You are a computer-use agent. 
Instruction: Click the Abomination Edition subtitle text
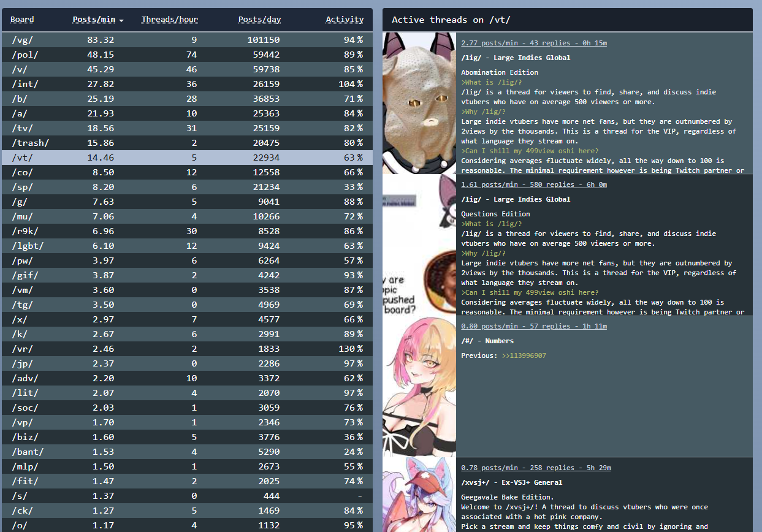500,72
